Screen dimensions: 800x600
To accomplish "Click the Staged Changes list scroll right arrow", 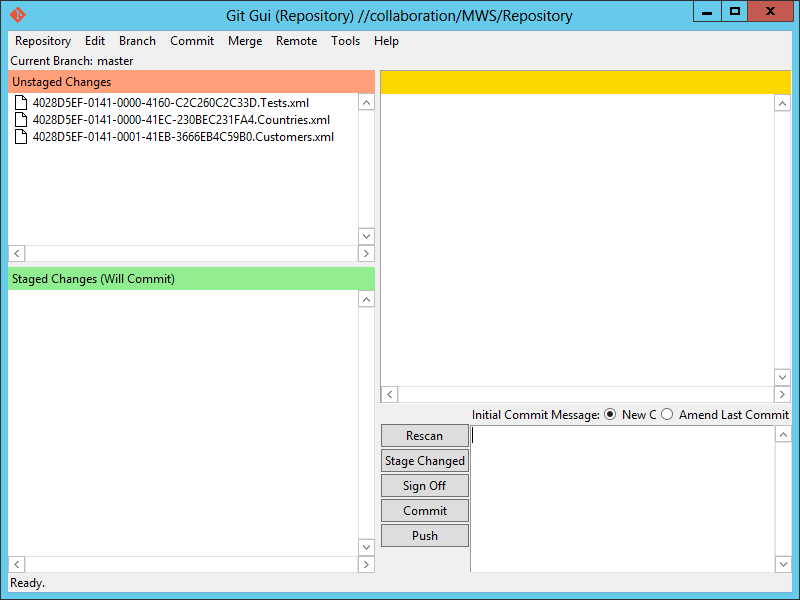I will (366, 565).
